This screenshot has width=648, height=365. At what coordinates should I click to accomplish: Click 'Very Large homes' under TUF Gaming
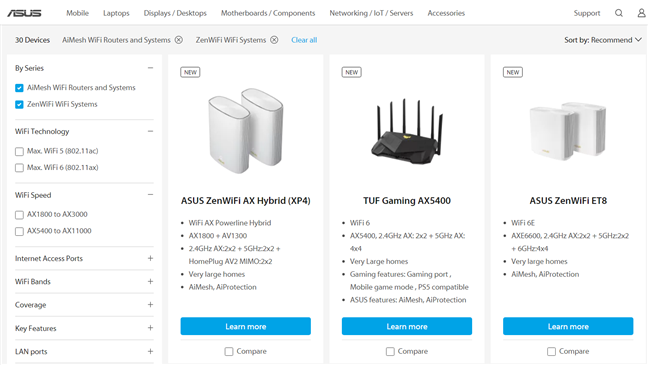point(379,261)
